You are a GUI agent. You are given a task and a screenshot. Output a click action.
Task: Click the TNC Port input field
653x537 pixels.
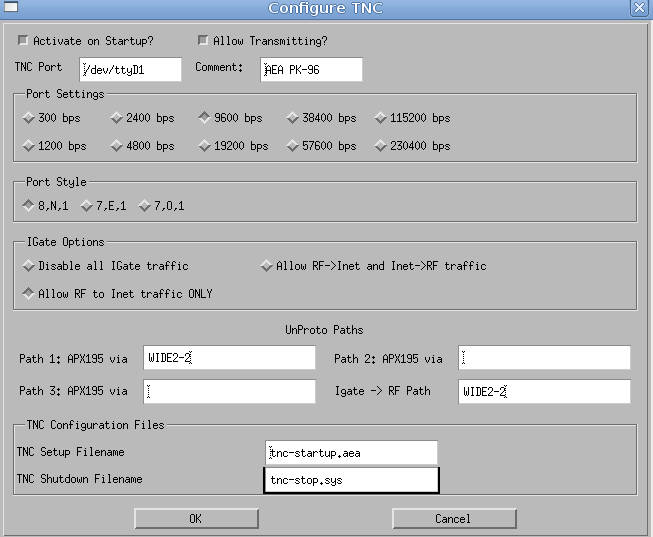[130, 69]
